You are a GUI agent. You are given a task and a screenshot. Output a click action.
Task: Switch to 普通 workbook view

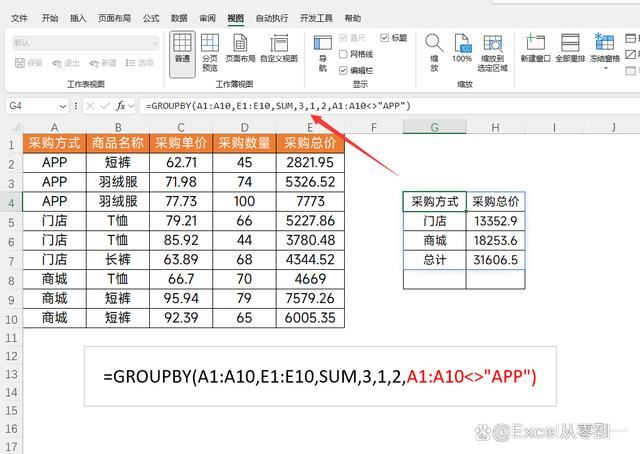click(x=182, y=54)
